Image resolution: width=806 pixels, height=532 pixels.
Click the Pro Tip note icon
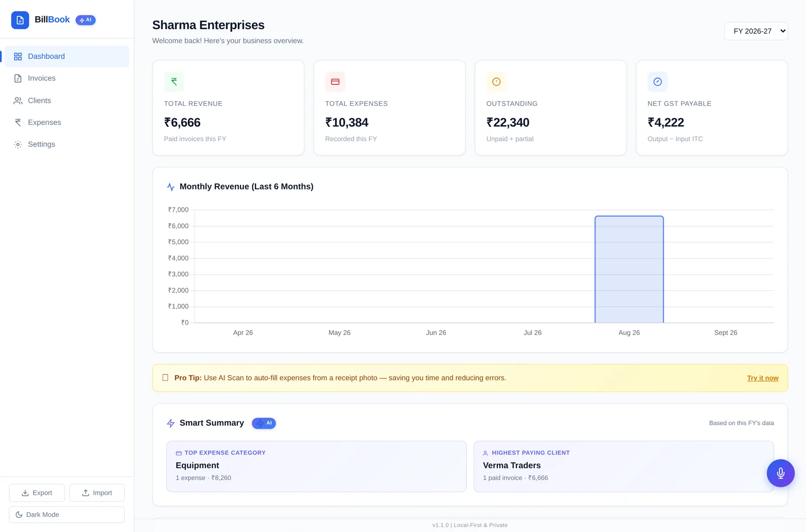pos(165,378)
